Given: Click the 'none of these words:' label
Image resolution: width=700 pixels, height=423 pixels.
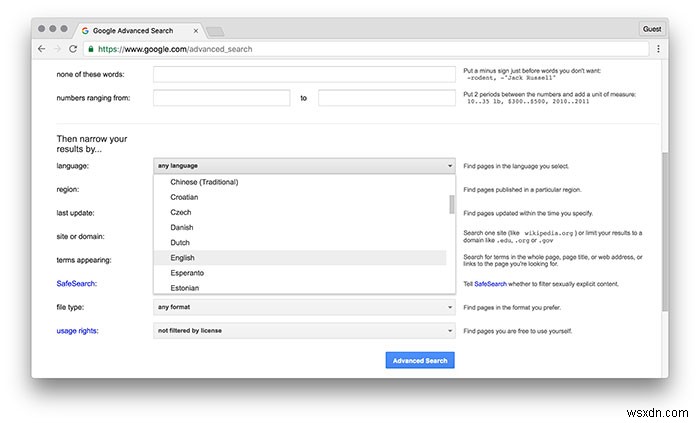Looking at the screenshot, I should 90,75.
